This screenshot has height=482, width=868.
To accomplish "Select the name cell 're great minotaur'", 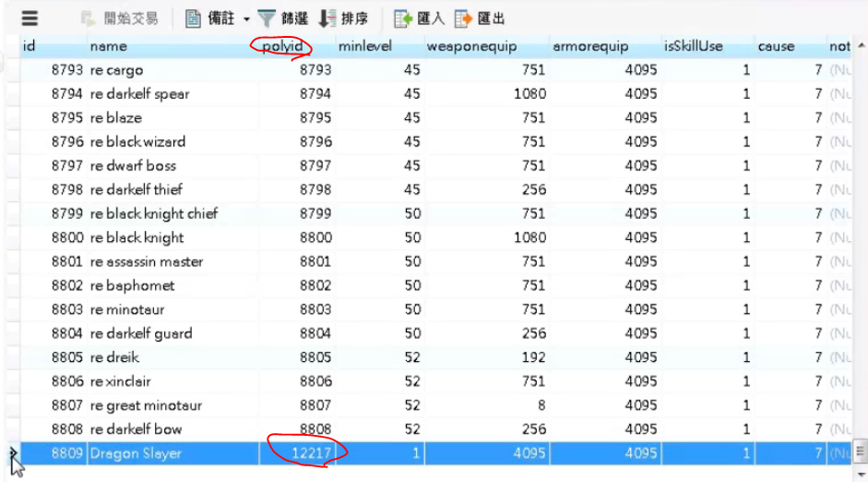I will (172, 405).
